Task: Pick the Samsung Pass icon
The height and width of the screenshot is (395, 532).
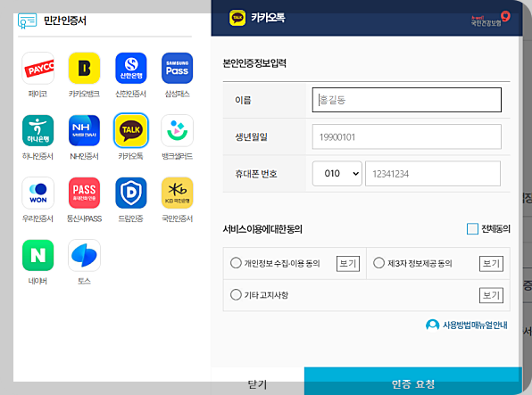Action: click(177, 68)
